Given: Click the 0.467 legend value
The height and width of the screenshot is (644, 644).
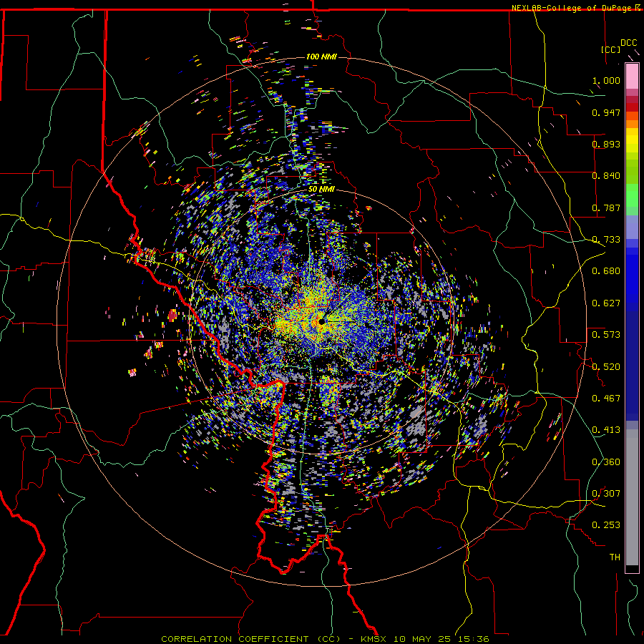Looking at the screenshot, I should [606, 399].
